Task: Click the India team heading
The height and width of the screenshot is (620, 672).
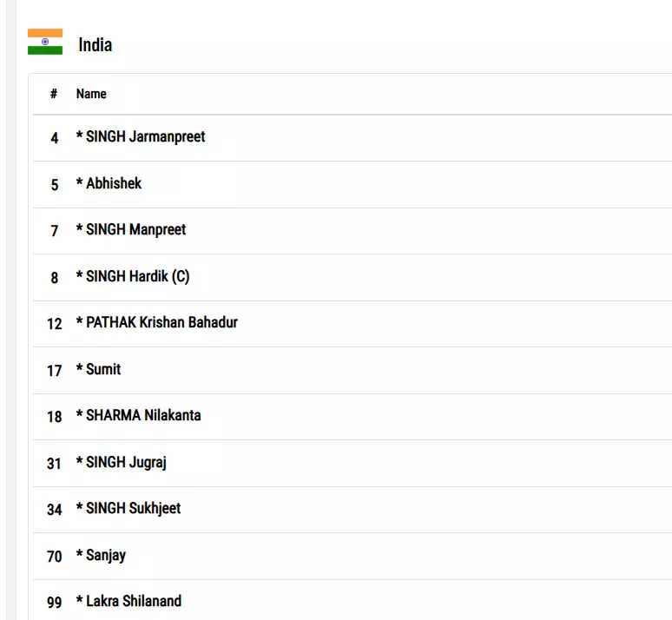Action: point(96,44)
